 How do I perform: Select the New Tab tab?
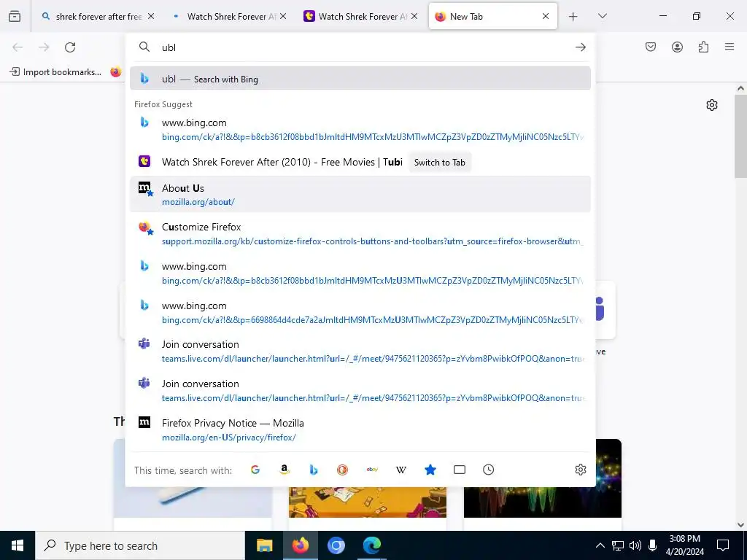point(492,16)
